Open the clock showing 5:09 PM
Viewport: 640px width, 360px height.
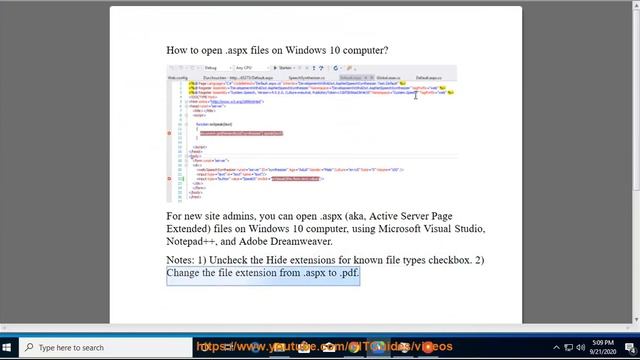point(602,343)
